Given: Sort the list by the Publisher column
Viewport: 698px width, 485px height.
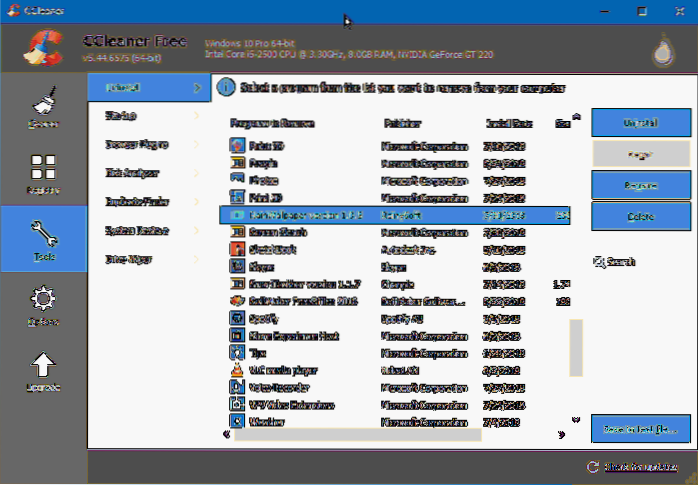Looking at the screenshot, I should coord(402,123).
